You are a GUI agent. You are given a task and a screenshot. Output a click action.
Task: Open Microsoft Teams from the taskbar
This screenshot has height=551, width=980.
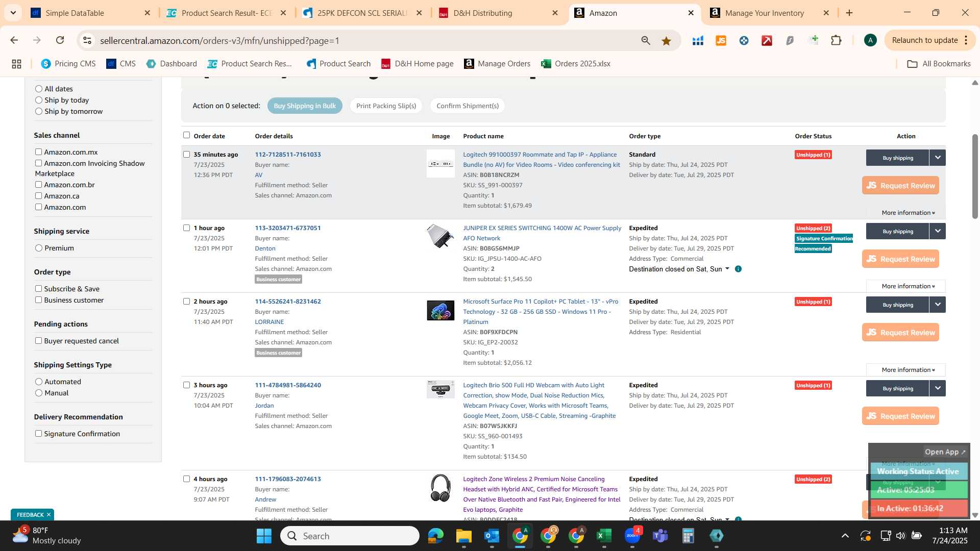[660, 536]
